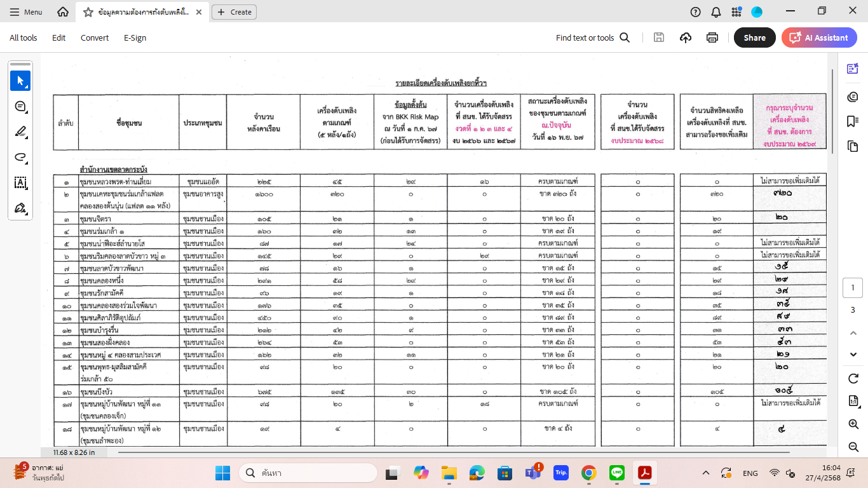
Task: Launch the AI Assistant button
Action: click(x=819, y=37)
